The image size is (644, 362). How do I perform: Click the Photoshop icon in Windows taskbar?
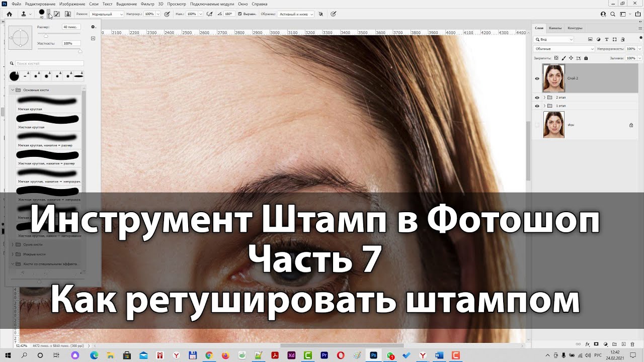(x=373, y=355)
